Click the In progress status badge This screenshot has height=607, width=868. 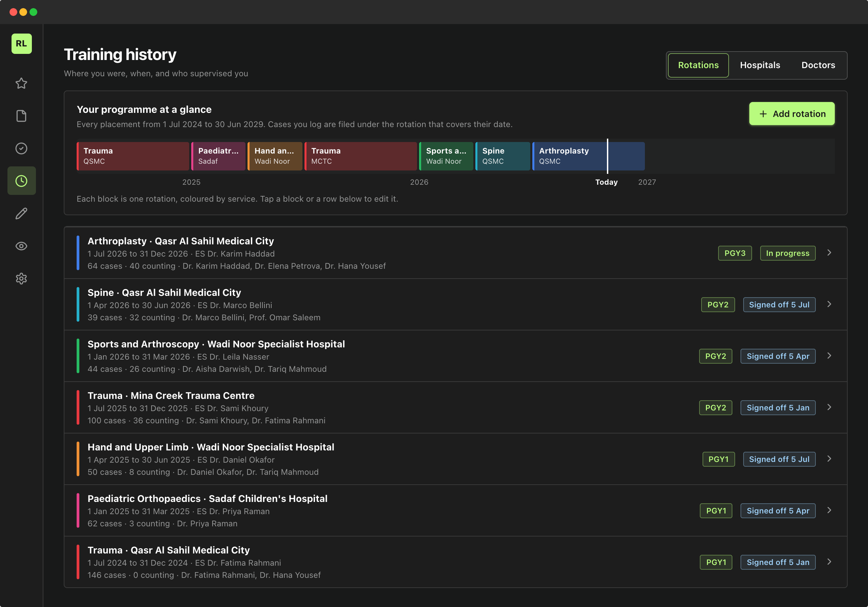coord(788,253)
